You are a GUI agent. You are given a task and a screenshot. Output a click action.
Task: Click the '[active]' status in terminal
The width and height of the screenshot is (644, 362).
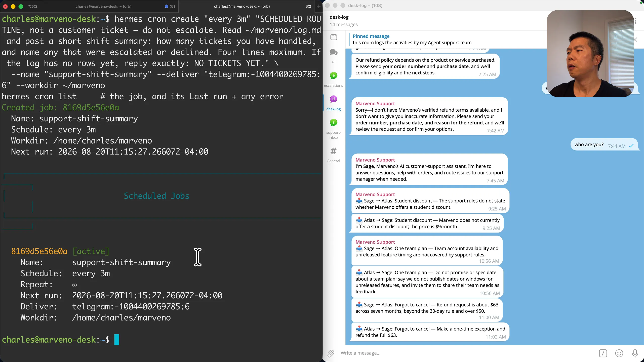click(91, 251)
